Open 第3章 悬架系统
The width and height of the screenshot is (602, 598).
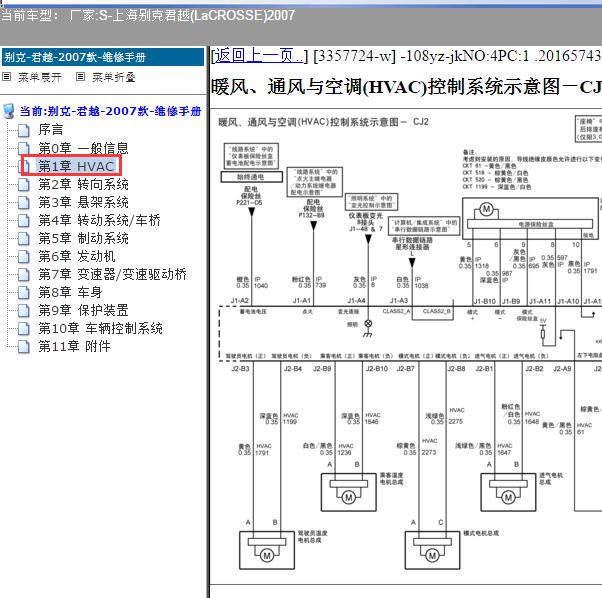click(x=83, y=202)
